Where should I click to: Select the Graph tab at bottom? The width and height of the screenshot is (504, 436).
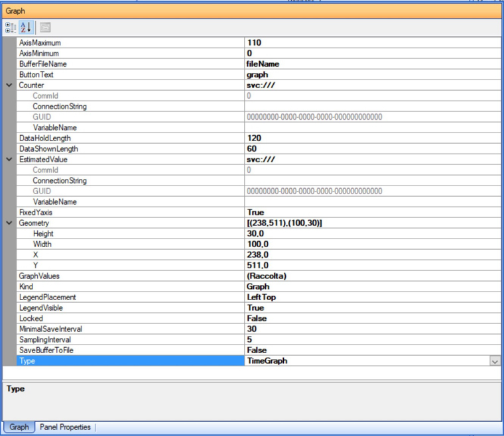coord(19,427)
